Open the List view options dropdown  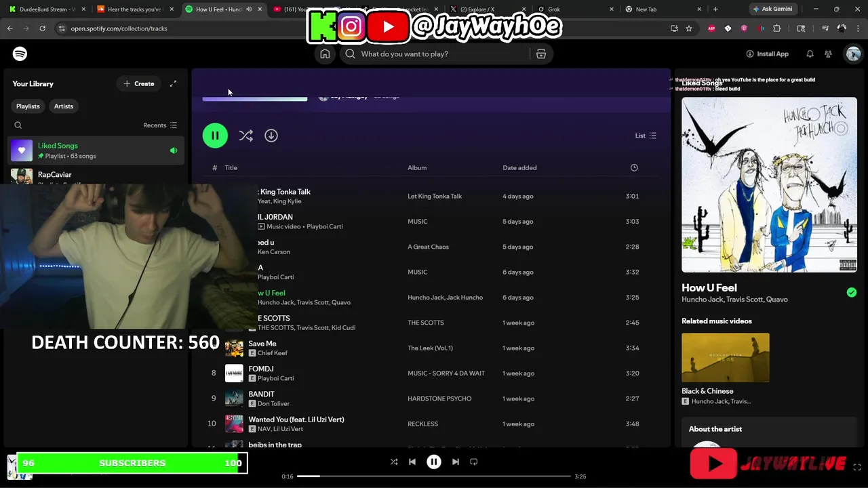point(646,136)
